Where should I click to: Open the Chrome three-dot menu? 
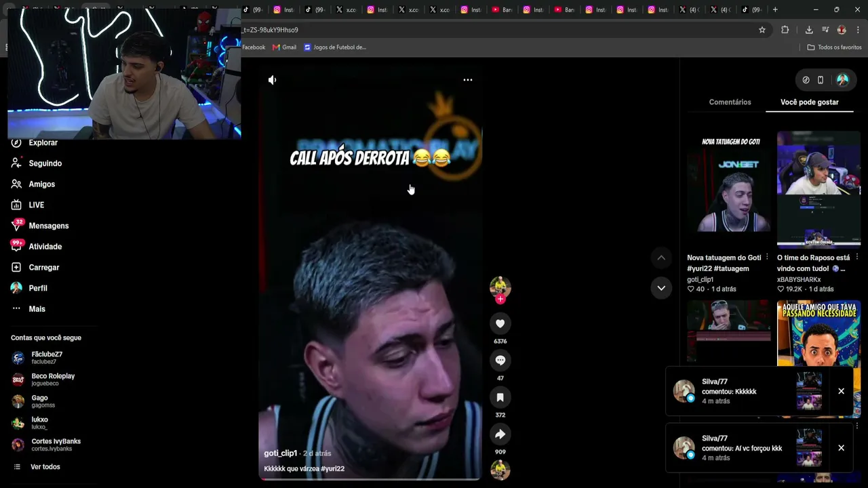pos(859,30)
